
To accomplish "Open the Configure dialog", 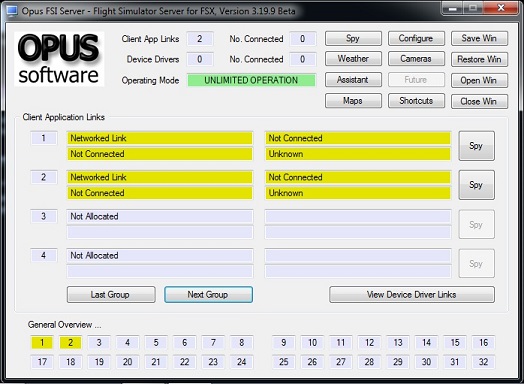I will [416, 38].
